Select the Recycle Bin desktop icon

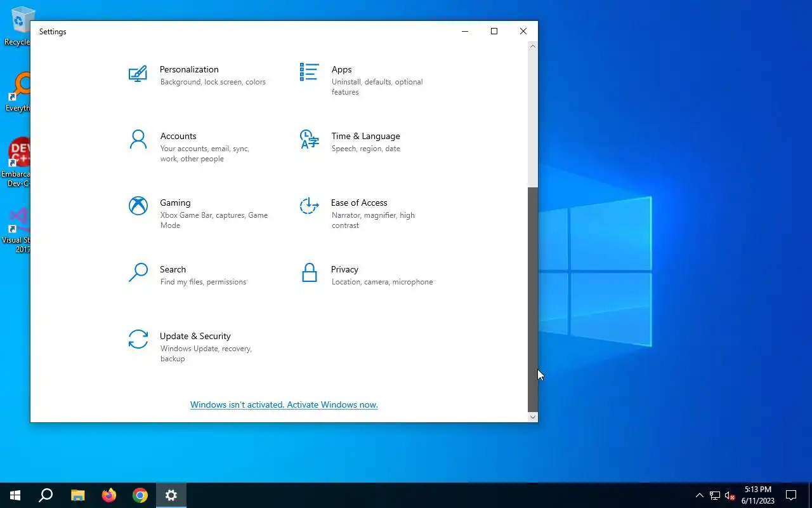(x=20, y=27)
